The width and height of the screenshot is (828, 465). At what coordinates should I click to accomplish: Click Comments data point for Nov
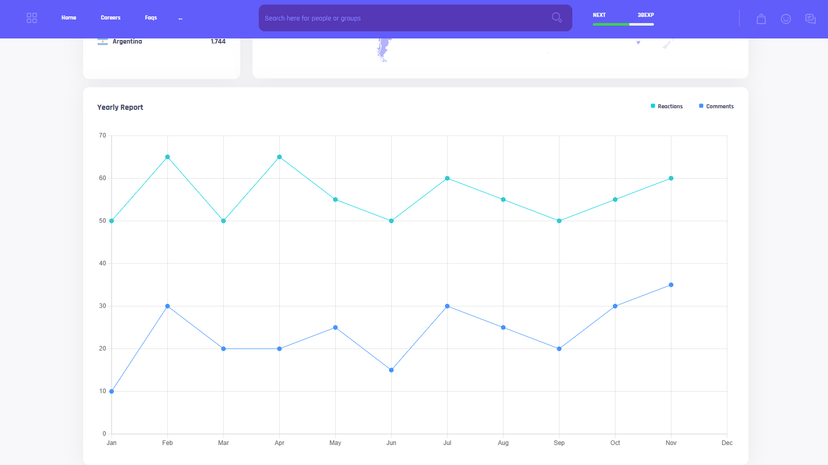tap(671, 285)
